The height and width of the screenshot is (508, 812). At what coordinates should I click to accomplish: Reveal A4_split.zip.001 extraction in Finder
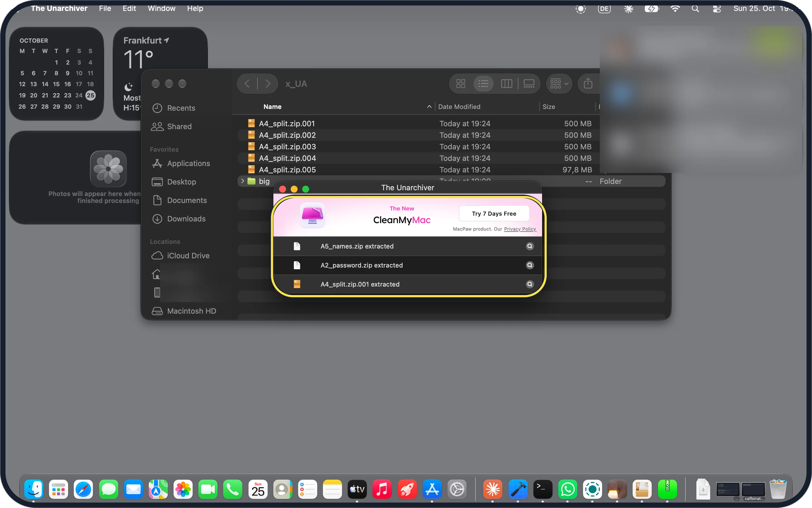click(529, 284)
